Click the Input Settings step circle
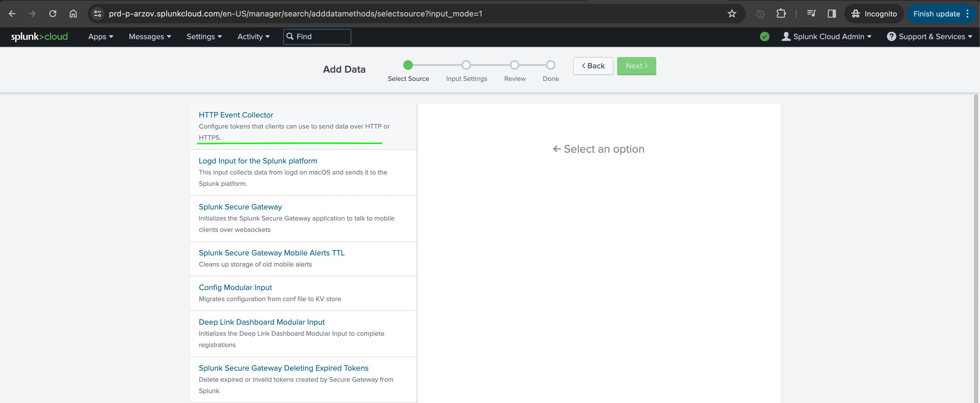This screenshot has height=403, width=980. (466, 65)
